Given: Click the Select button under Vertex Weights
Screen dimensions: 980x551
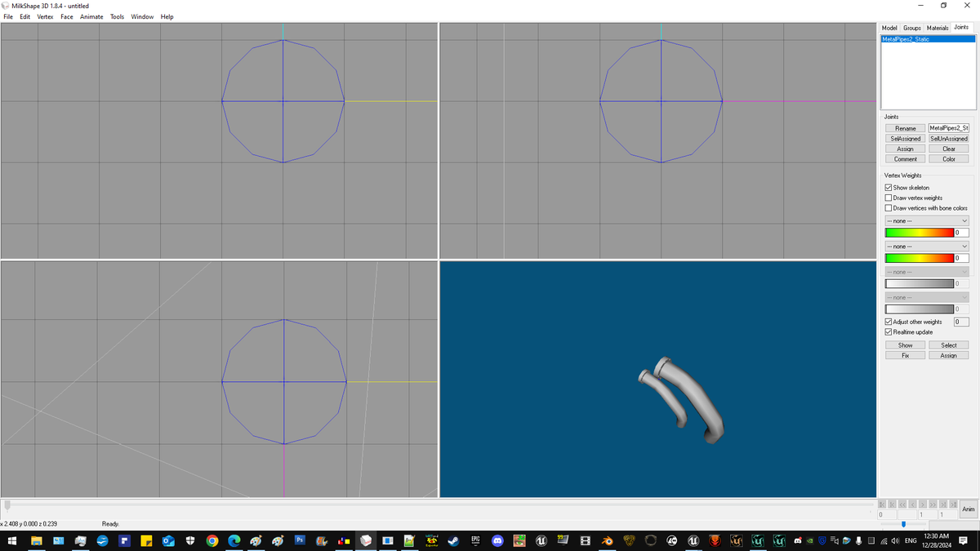Looking at the screenshot, I should tap(949, 345).
